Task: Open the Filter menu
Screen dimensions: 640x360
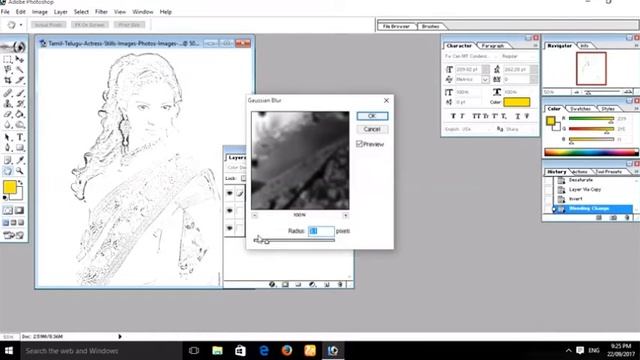Action: click(101, 12)
